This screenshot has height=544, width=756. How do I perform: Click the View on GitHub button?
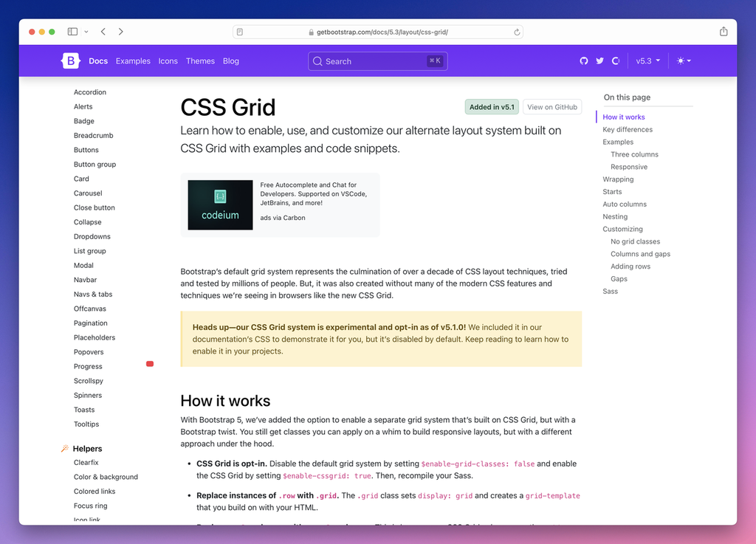[552, 106]
